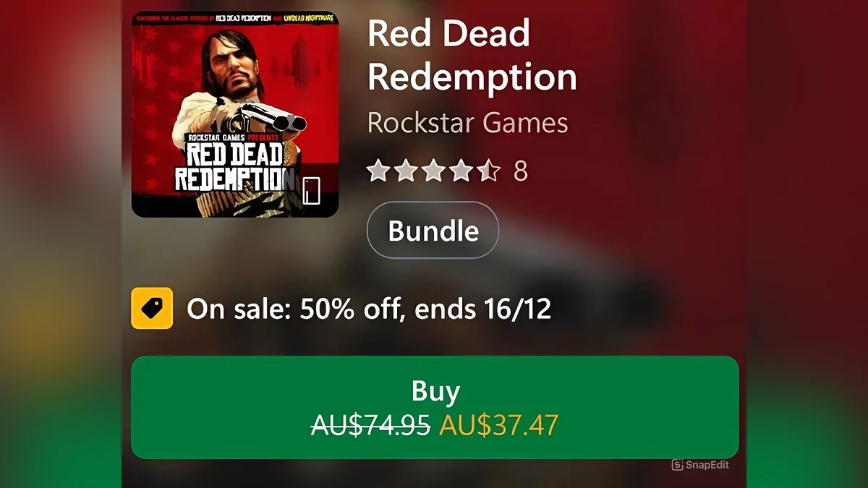Click the half-filled fifth rating star
This screenshot has width=868, height=488.
coord(488,171)
